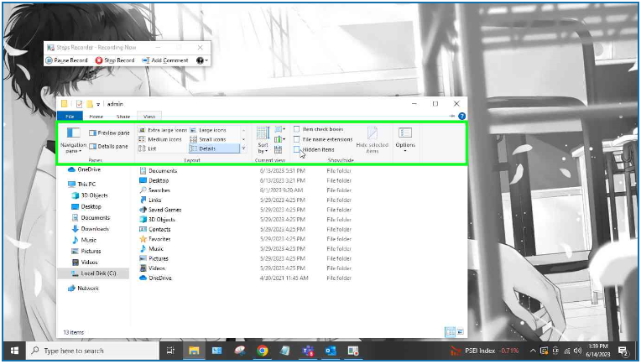Enable Item check boxes
The width and height of the screenshot is (641, 364).
click(x=297, y=129)
